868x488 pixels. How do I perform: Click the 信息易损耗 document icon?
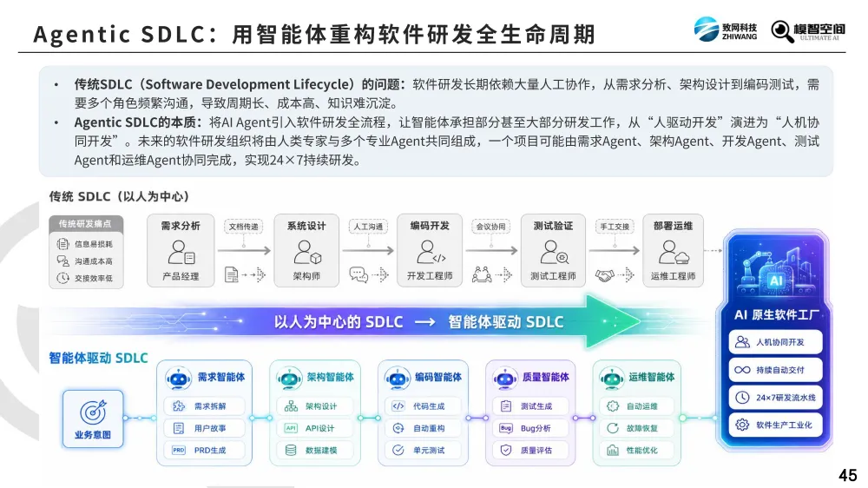pos(62,244)
